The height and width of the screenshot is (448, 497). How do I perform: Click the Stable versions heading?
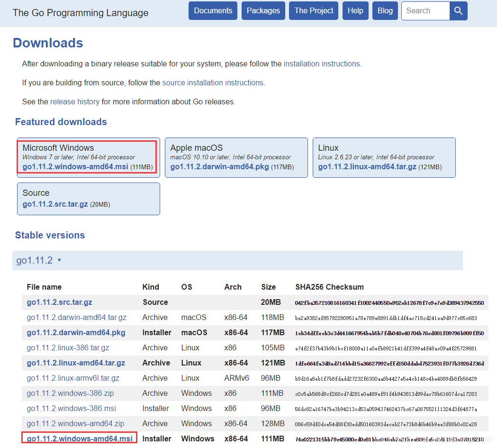[50, 235]
